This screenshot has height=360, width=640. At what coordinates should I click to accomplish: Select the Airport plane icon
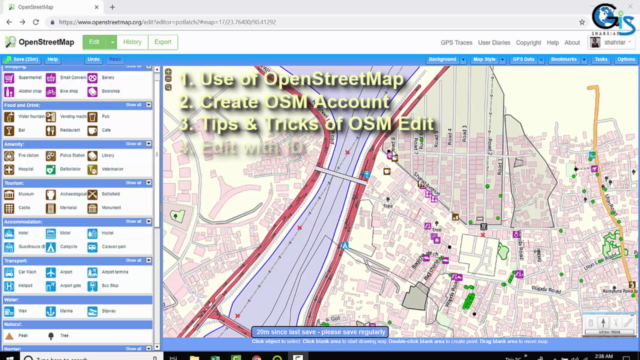[51, 272]
